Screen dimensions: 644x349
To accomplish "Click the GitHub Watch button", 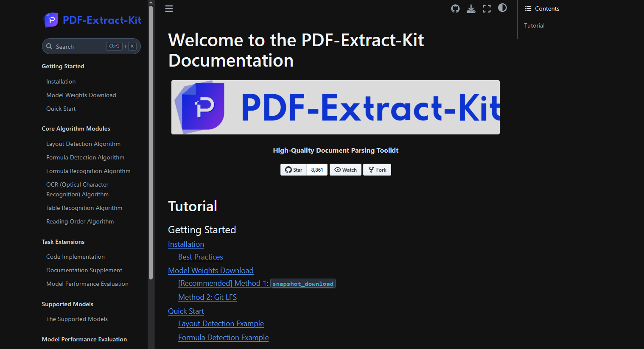I will 345,170.
